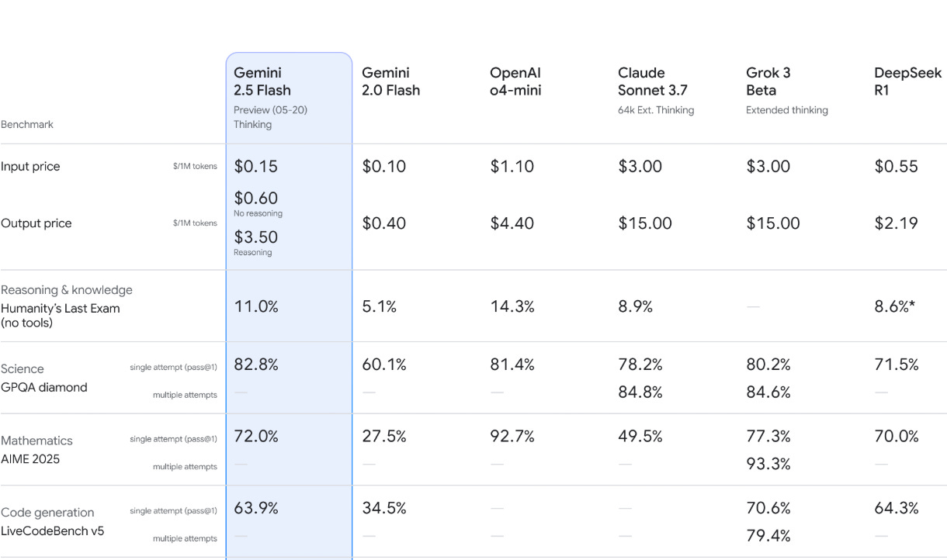Click the 34.5% LiveCodeBench score
947x560 pixels.
tap(384, 509)
